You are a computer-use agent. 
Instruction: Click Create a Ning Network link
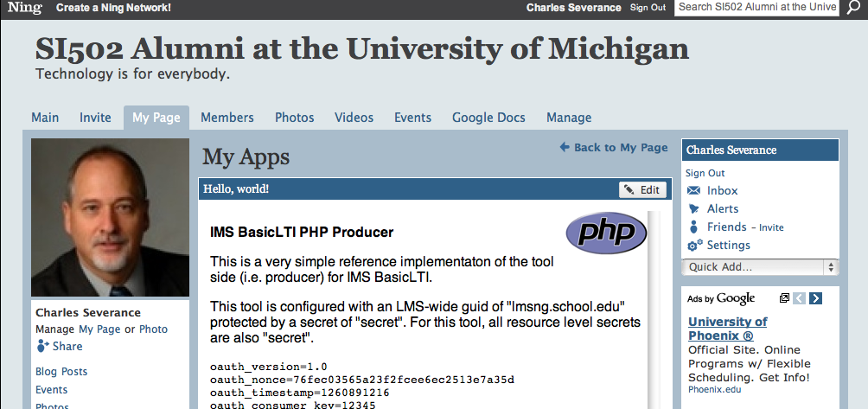(x=113, y=8)
